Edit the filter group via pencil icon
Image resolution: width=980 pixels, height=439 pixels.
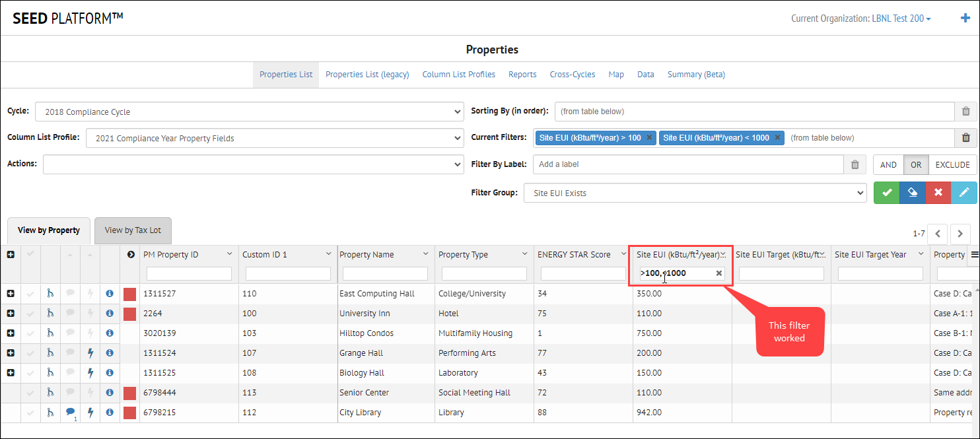[x=963, y=192]
